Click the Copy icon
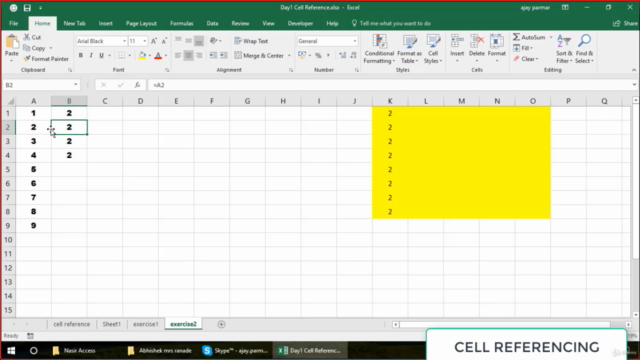 [x=27, y=48]
